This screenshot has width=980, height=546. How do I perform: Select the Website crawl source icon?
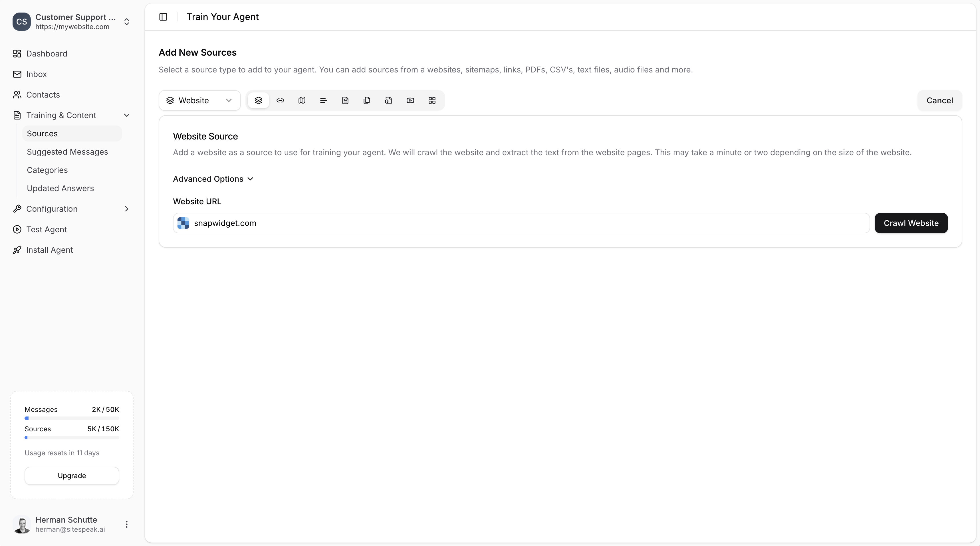pos(258,100)
